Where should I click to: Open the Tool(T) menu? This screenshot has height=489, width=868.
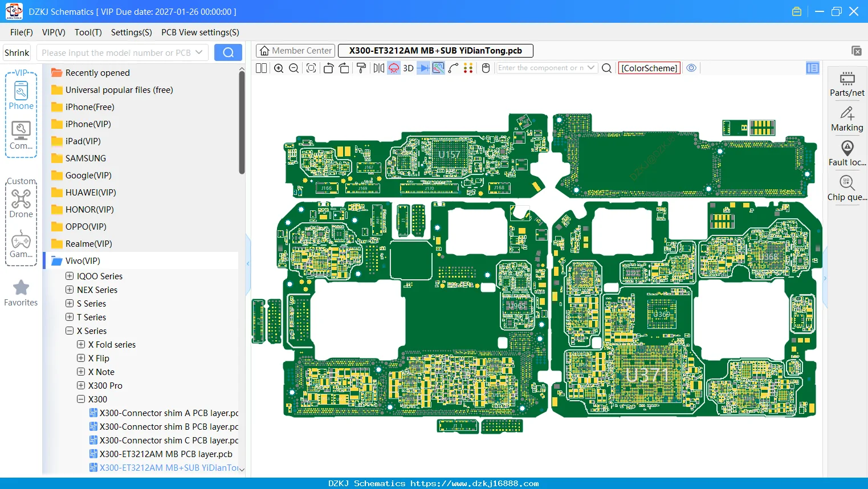click(88, 32)
